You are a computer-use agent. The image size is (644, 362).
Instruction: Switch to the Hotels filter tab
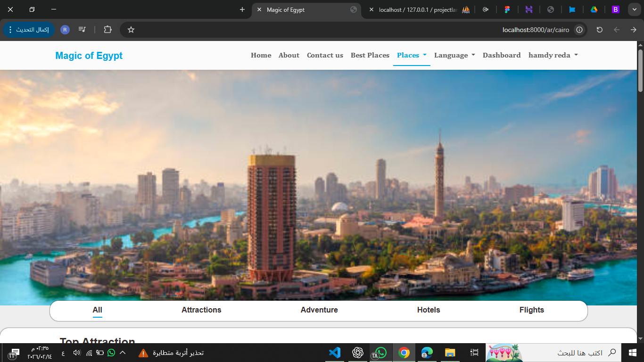(429, 310)
